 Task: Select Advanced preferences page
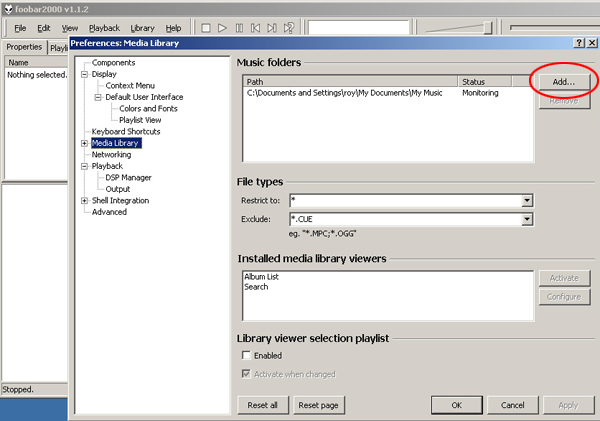pyautogui.click(x=109, y=212)
